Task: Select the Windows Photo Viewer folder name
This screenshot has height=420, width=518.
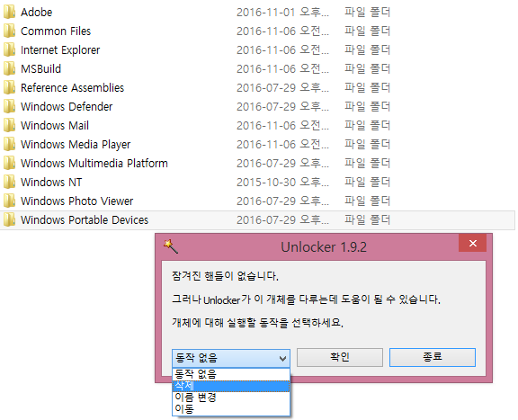Action: click(77, 201)
